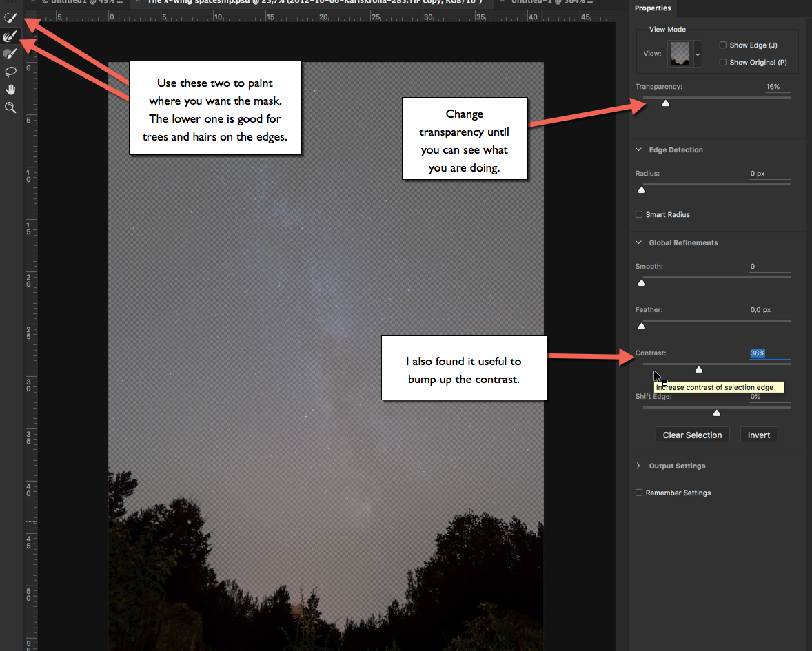Select the Brush tool in toolbar

point(10,53)
